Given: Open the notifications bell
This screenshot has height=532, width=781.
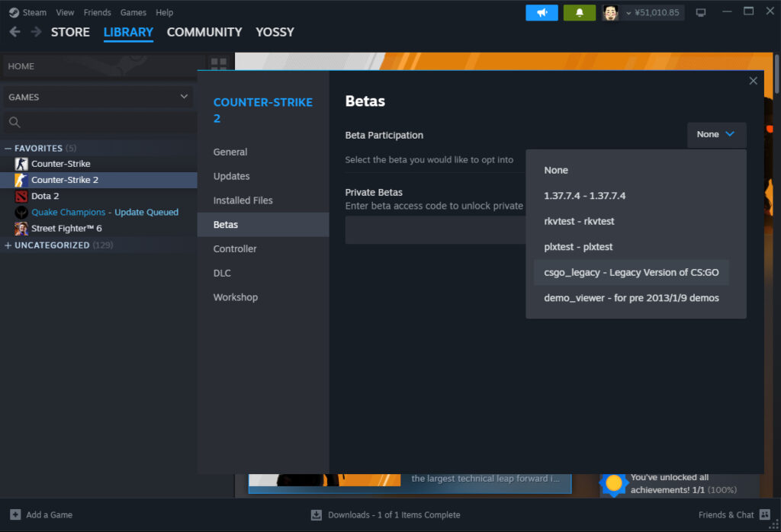Looking at the screenshot, I should [x=580, y=12].
